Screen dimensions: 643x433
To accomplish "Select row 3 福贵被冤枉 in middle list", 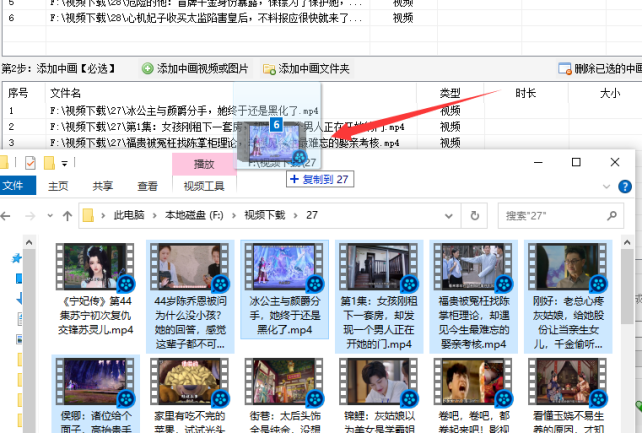I will pyautogui.click(x=323, y=143).
